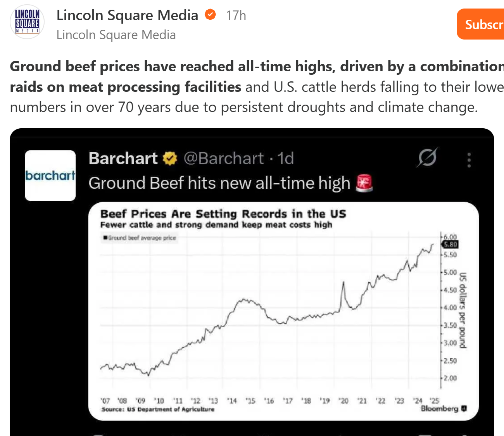Open the Grok slashed-circle icon in tweet

(427, 158)
